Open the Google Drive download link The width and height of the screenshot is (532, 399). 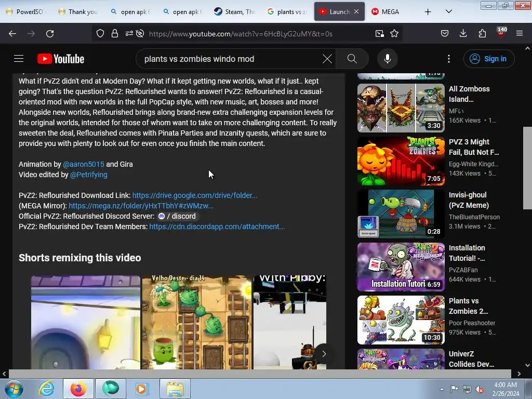[195, 195]
